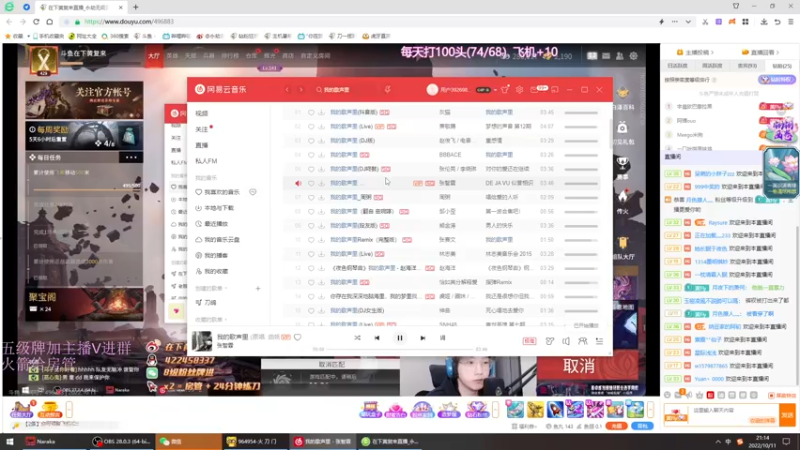The height and width of the screenshot is (450, 800).
Task: Like song 13 with the heart
Action: (x=311, y=282)
